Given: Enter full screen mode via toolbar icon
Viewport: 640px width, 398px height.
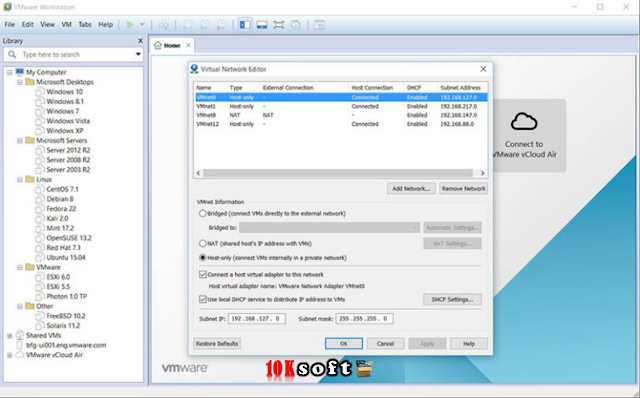Looking at the screenshot, I should [279, 25].
